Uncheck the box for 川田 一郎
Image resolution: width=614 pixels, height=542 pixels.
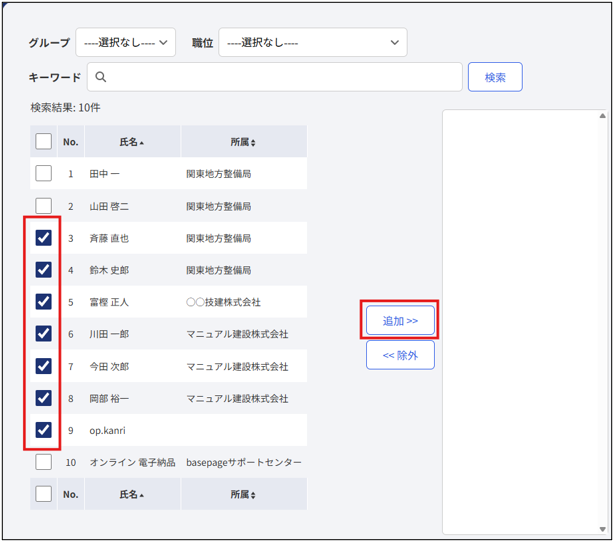coord(43,334)
